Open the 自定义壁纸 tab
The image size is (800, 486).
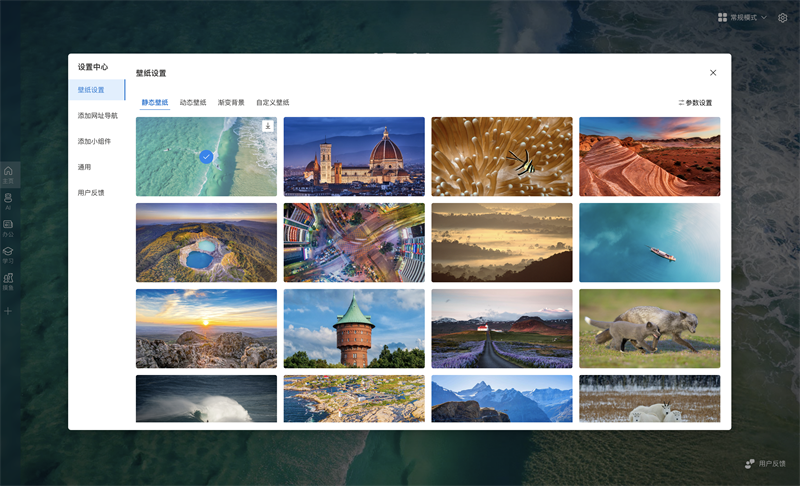pyautogui.click(x=272, y=103)
